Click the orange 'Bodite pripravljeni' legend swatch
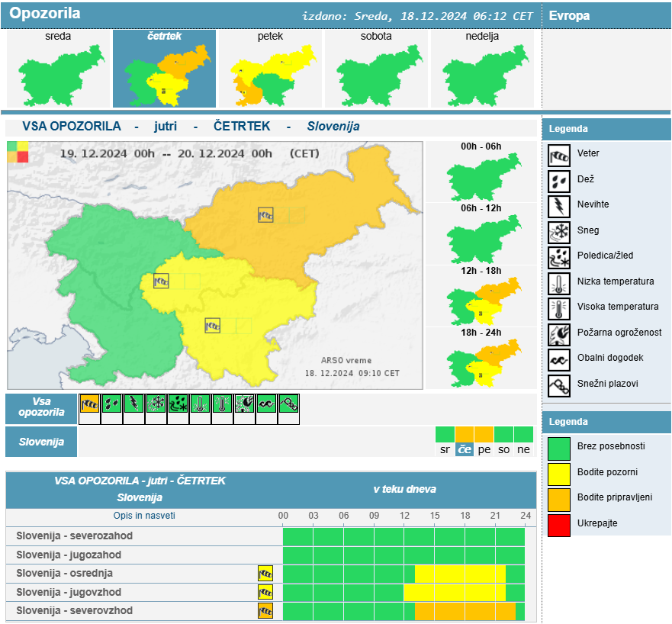Screen dimensions: 672x624 559,498
